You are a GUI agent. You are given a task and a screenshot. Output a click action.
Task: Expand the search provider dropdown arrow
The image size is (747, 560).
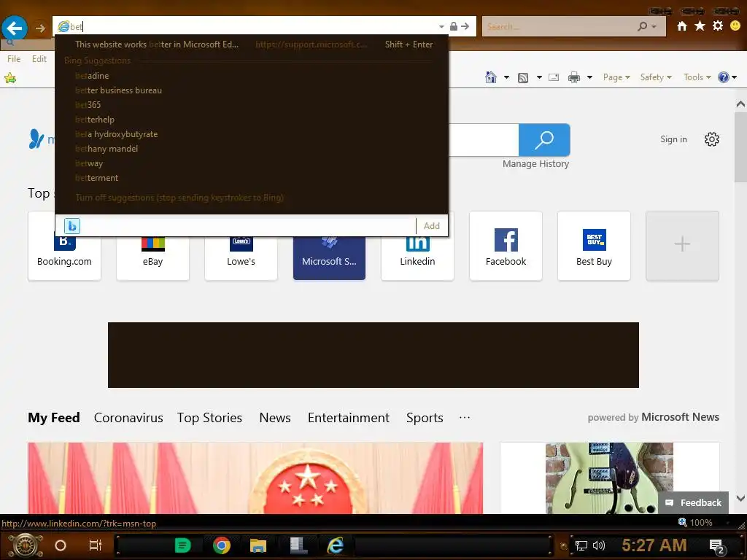coord(654,27)
